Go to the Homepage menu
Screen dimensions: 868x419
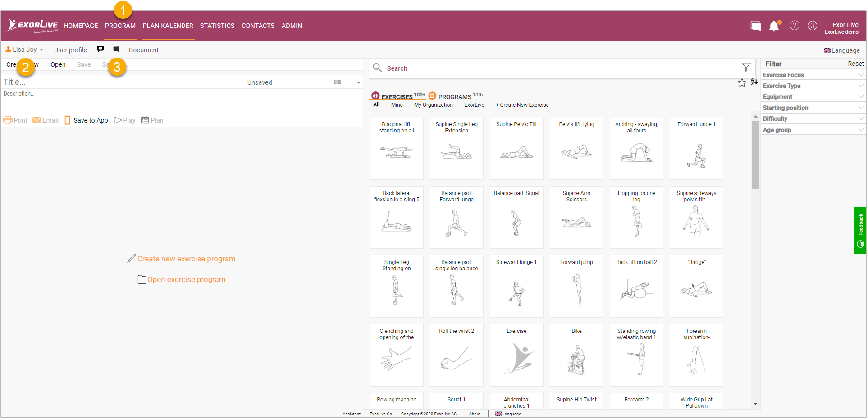pyautogui.click(x=81, y=26)
